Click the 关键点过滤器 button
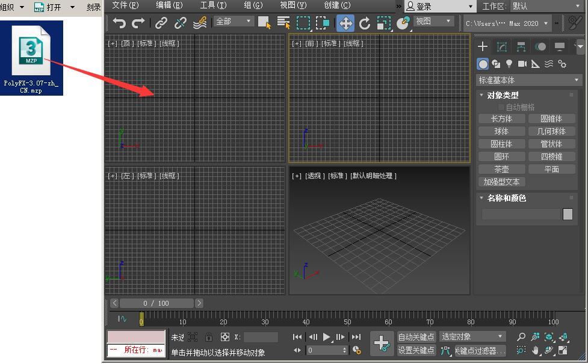The height and width of the screenshot is (364, 588). click(x=477, y=350)
